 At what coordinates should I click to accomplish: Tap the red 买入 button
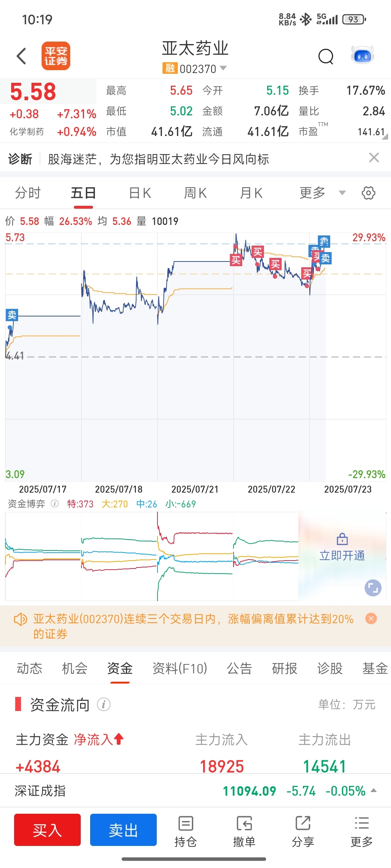click(x=47, y=830)
